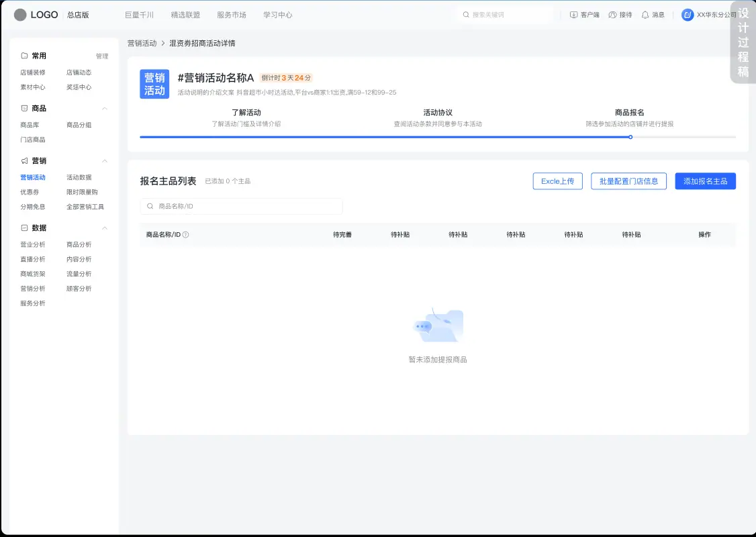
Task: Click the 倒计时 3天24分 countdown tag
Action: tap(287, 78)
